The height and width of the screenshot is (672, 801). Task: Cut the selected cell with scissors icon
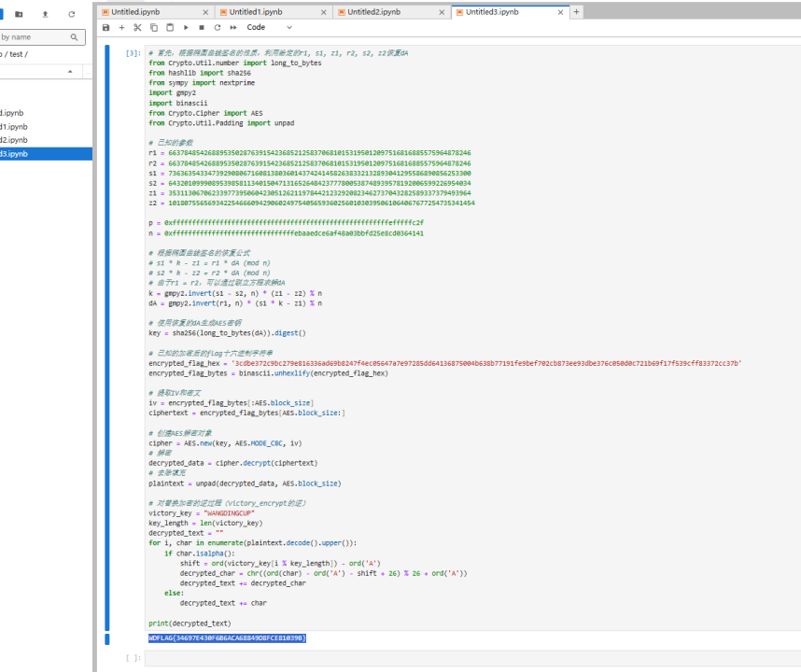[138, 28]
